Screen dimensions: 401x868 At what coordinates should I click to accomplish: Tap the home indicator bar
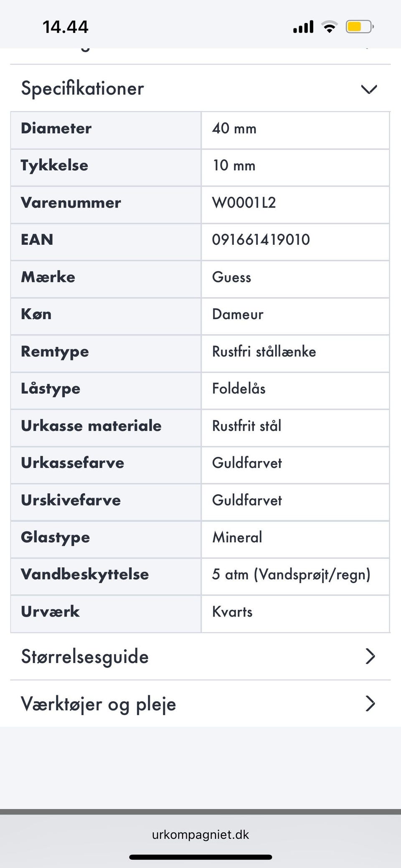tap(200, 857)
